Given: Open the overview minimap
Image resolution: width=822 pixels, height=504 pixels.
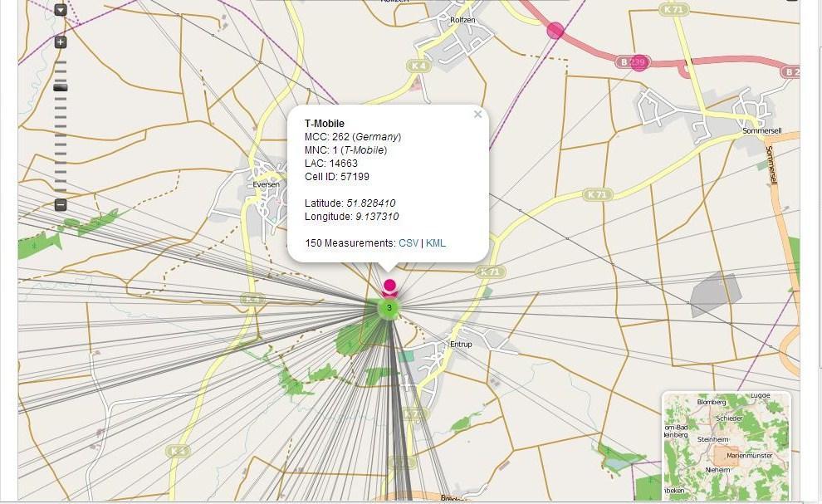Looking at the screenshot, I should click(x=726, y=446).
